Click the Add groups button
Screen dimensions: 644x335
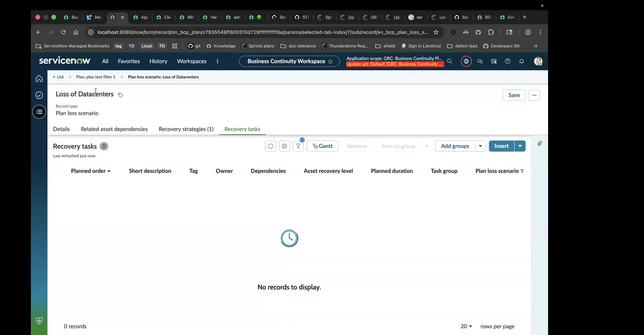pyautogui.click(x=455, y=146)
